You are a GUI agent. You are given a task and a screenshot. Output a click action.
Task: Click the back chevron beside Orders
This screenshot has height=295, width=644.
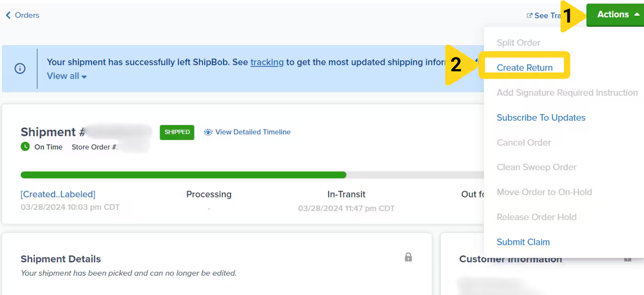(x=8, y=14)
